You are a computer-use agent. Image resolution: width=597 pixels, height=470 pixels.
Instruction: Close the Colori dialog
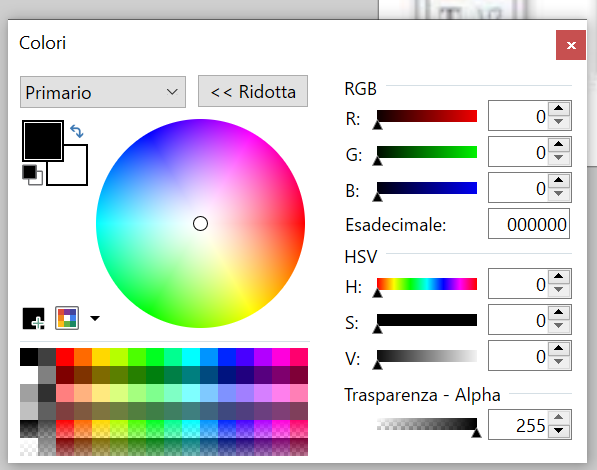[x=571, y=45]
